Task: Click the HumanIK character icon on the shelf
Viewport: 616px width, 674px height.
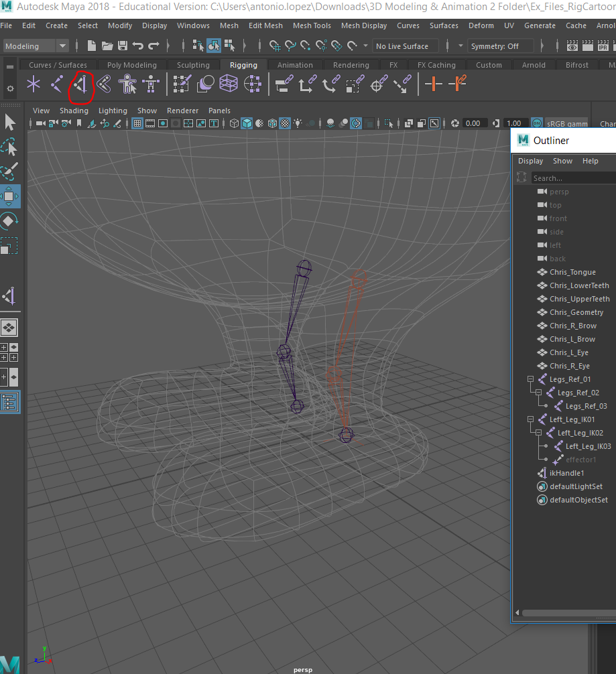Action: 126,84
